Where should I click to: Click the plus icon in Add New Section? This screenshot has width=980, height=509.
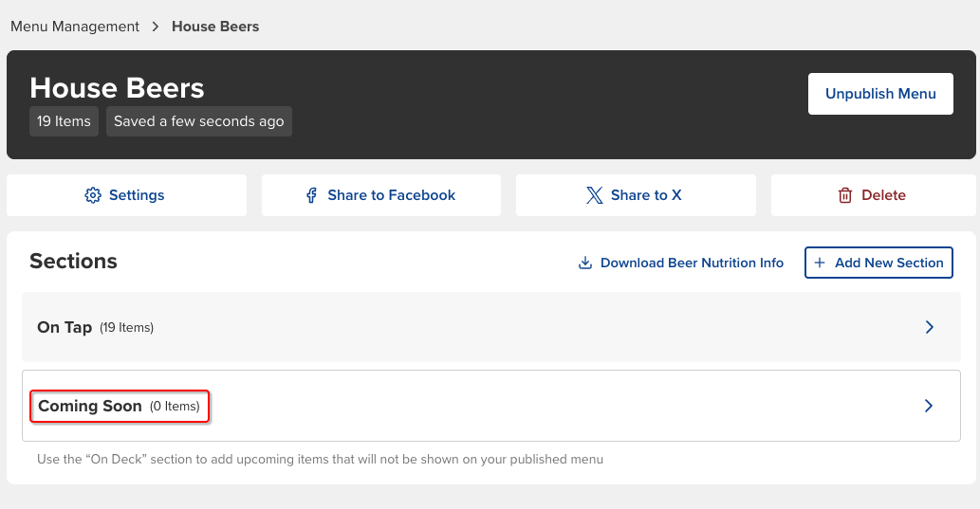pos(820,263)
